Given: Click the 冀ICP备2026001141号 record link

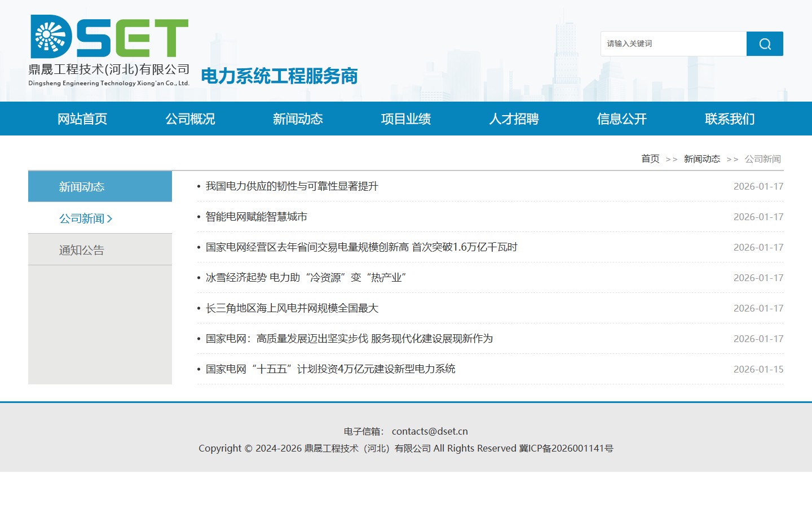Looking at the screenshot, I should pos(566,448).
